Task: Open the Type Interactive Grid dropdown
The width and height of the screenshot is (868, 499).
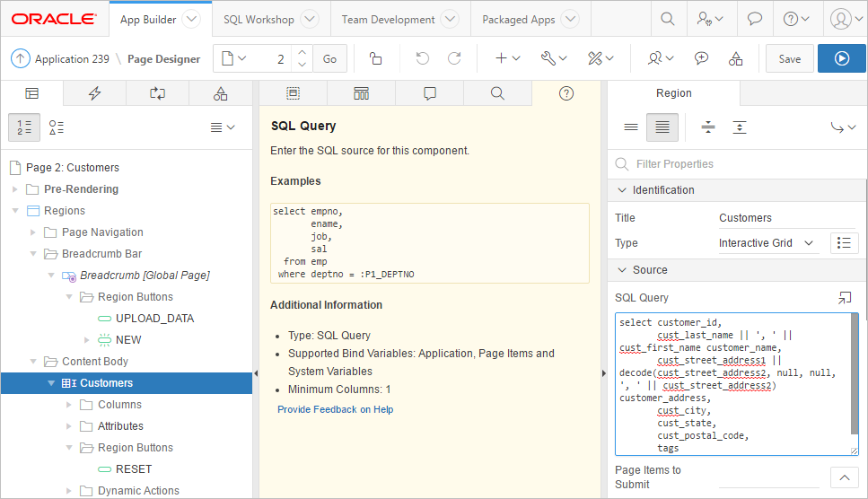Action: coord(767,243)
